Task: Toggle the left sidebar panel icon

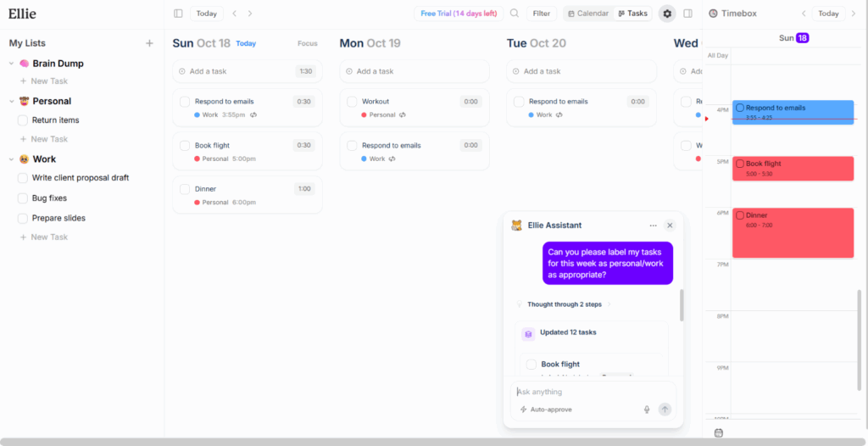Action: [x=178, y=14]
